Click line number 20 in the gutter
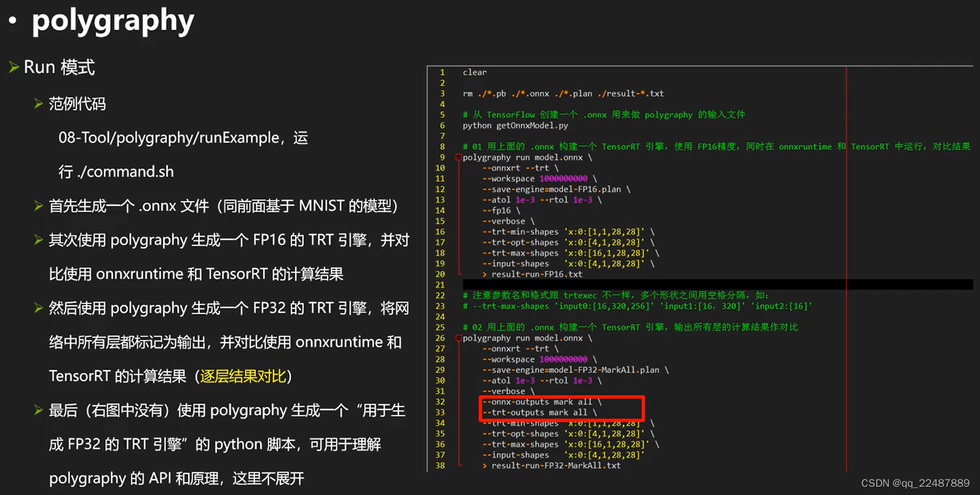The image size is (980, 495). tap(441, 275)
